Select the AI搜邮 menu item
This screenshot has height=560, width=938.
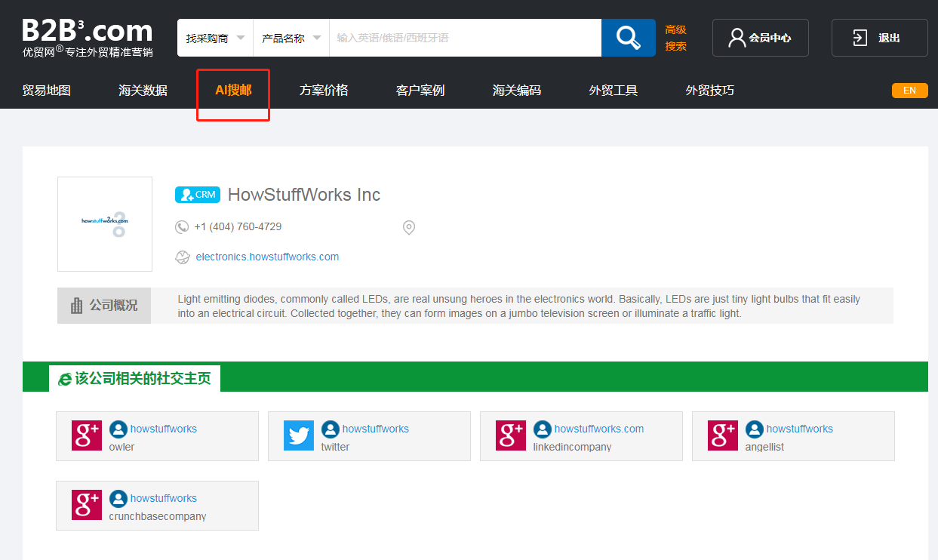[233, 91]
